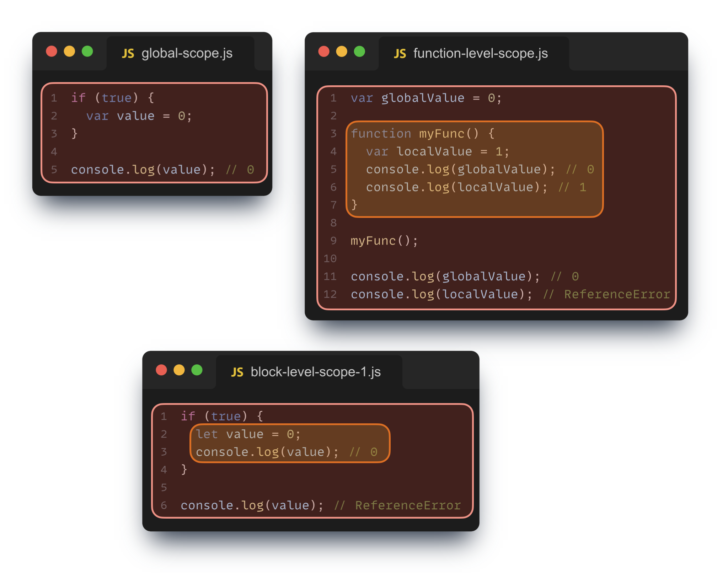The image size is (728, 573).
Task: Click the 'var globalValue = 0;' line
Action: point(426,98)
